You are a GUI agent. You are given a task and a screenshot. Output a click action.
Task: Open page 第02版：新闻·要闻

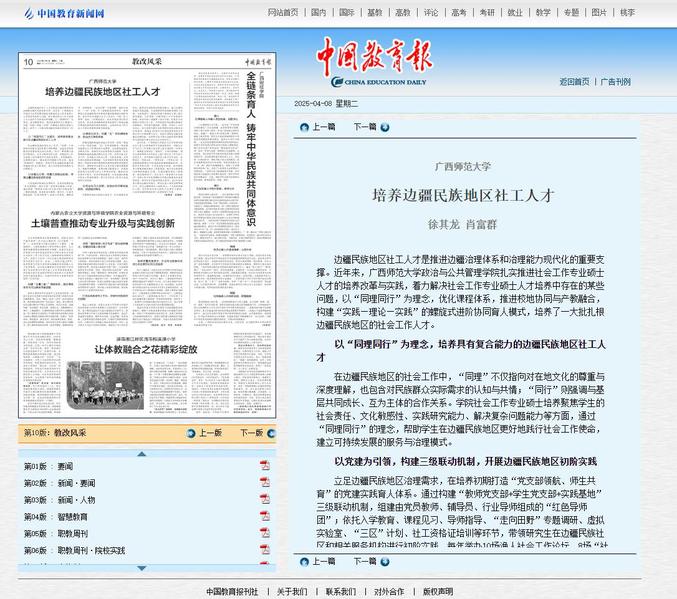coord(60,483)
